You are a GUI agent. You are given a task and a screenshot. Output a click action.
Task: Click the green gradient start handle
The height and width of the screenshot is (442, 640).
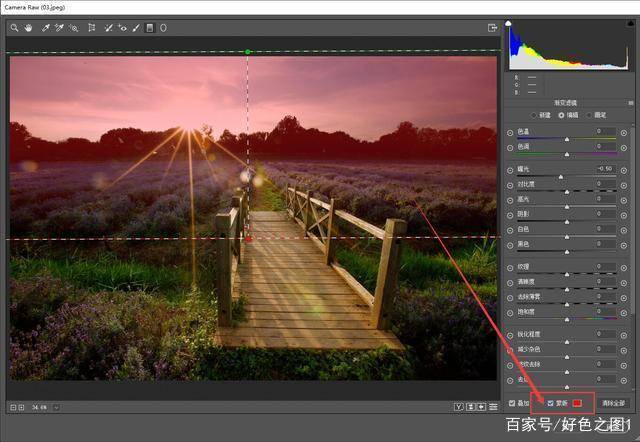[248, 51]
